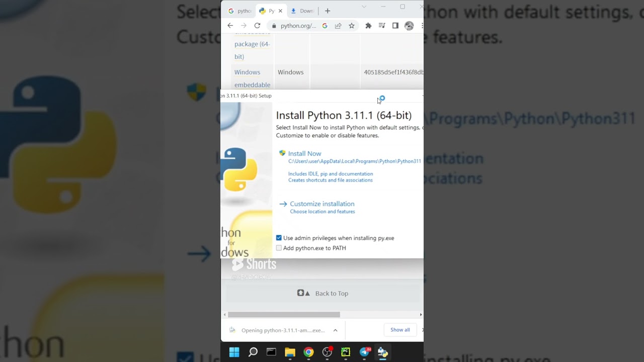Click the Python installer taskbar icon

383,352
